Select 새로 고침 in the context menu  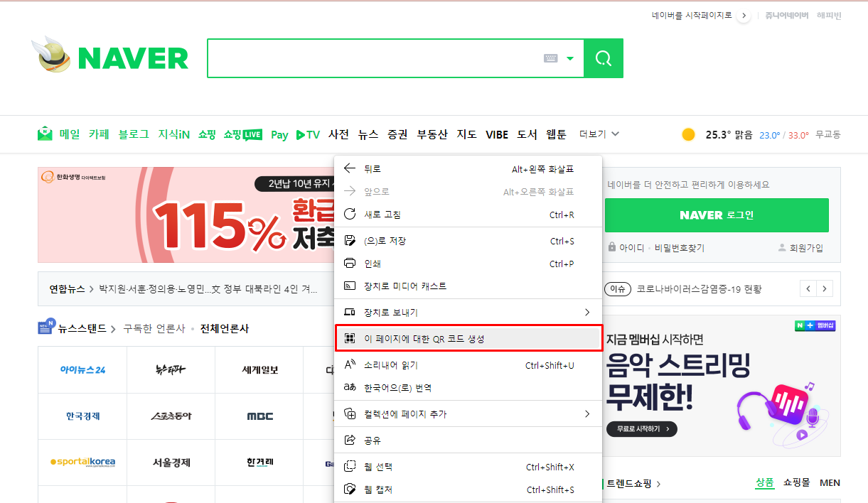point(468,215)
